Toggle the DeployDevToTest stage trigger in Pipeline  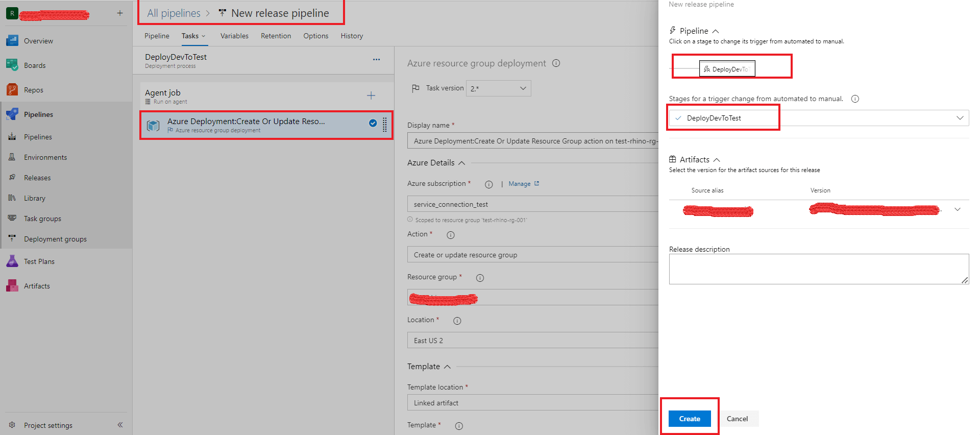tap(727, 69)
